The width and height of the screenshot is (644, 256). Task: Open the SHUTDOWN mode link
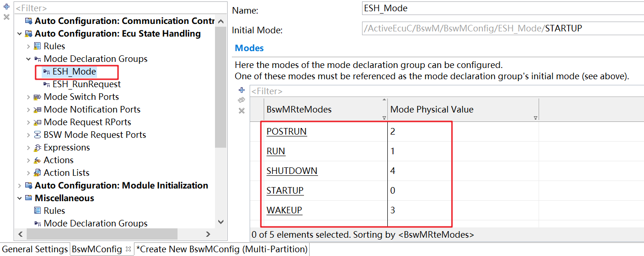point(292,171)
